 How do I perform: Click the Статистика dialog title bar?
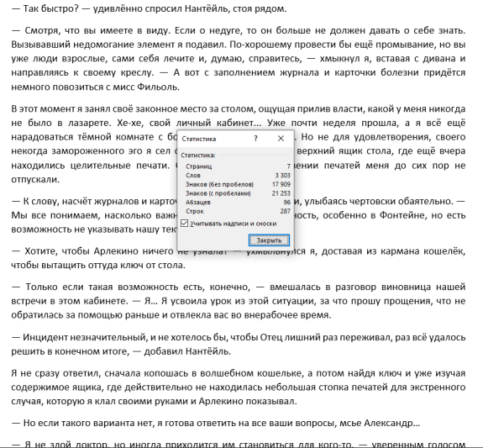[x=216, y=139]
